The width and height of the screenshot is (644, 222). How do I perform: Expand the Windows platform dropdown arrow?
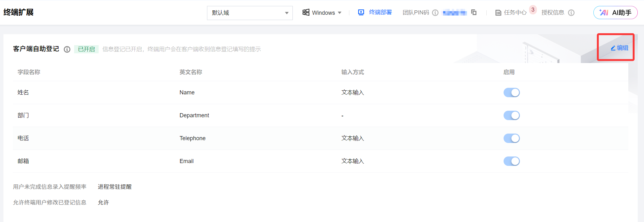tap(340, 13)
